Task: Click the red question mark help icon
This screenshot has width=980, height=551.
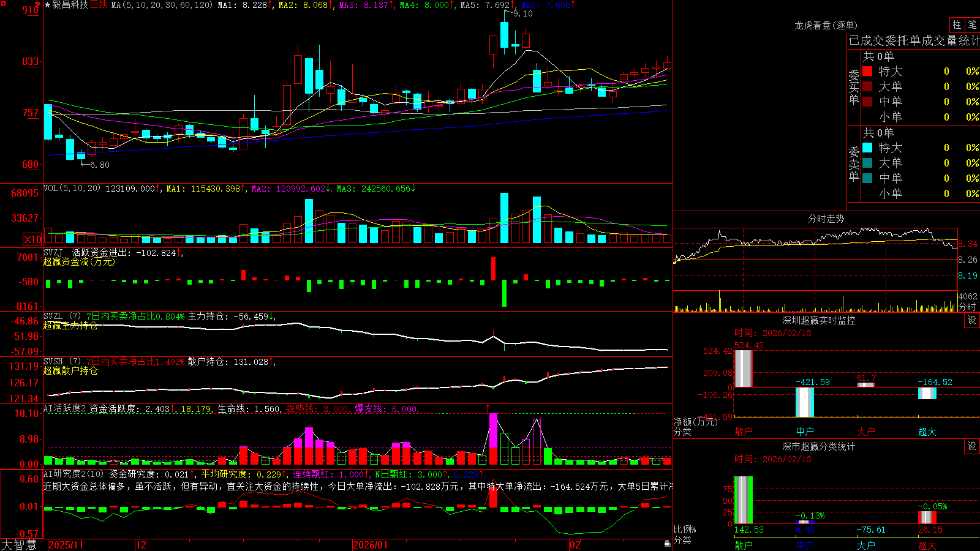Action: click(x=37, y=4)
